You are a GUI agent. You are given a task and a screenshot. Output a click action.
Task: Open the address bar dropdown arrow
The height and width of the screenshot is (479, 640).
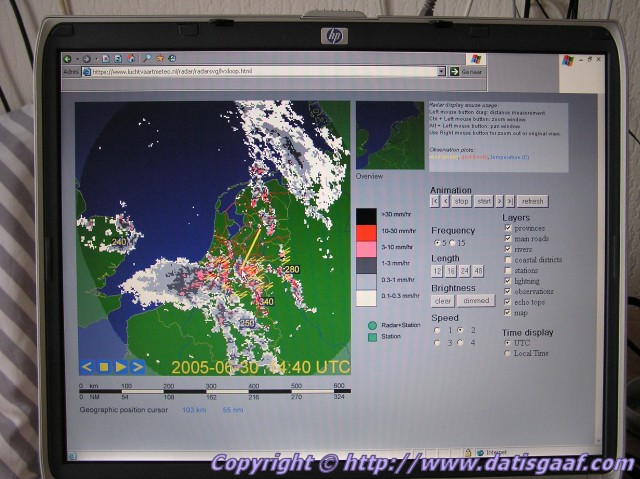click(441, 72)
